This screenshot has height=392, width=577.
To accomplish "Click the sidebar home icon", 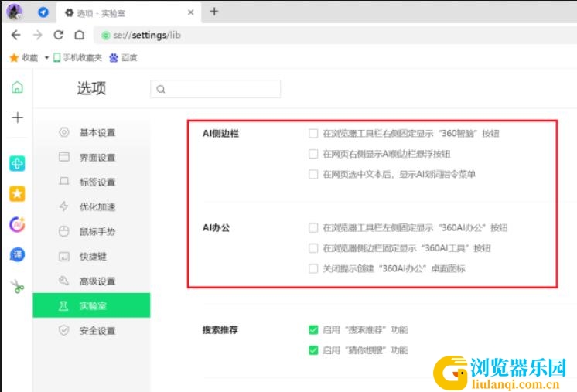I will (17, 87).
